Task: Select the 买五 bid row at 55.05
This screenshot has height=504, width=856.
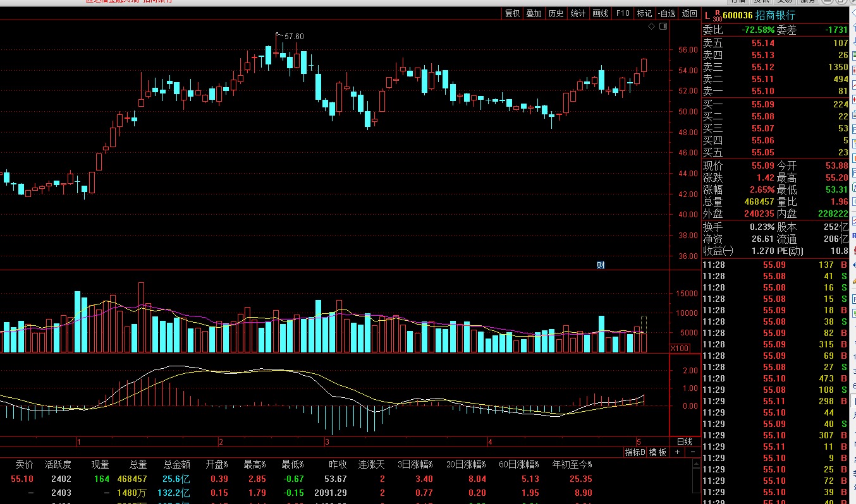Action: click(x=776, y=152)
